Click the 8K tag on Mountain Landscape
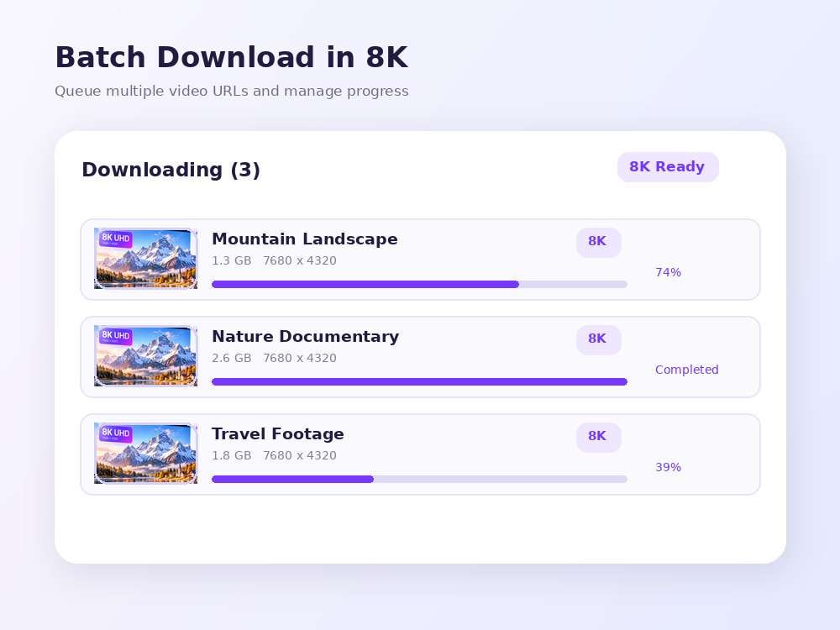This screenshot has height=630, width=840. click(x=598, y=242)
